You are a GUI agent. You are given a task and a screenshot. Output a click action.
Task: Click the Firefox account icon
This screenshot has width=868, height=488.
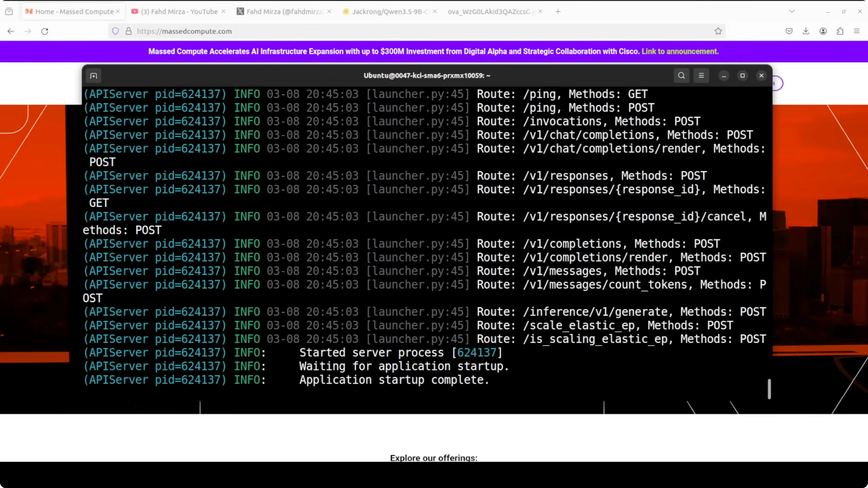click(823, 31)
